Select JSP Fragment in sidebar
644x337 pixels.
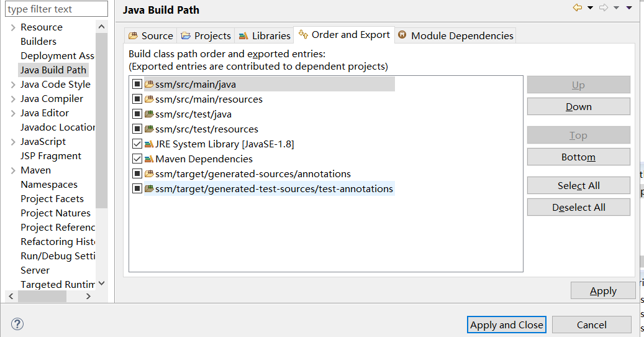point(51,156)
